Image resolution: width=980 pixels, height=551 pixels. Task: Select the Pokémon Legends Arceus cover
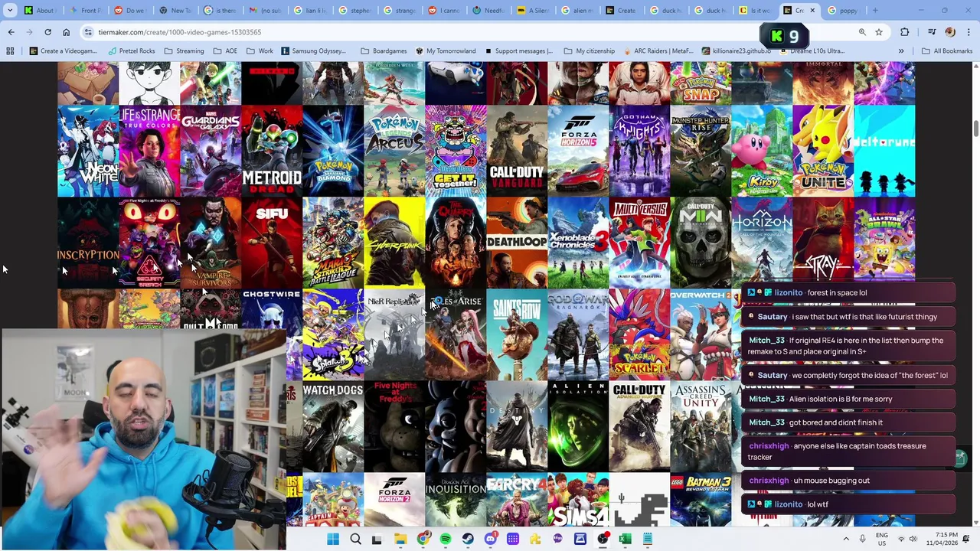coord(394,151)
